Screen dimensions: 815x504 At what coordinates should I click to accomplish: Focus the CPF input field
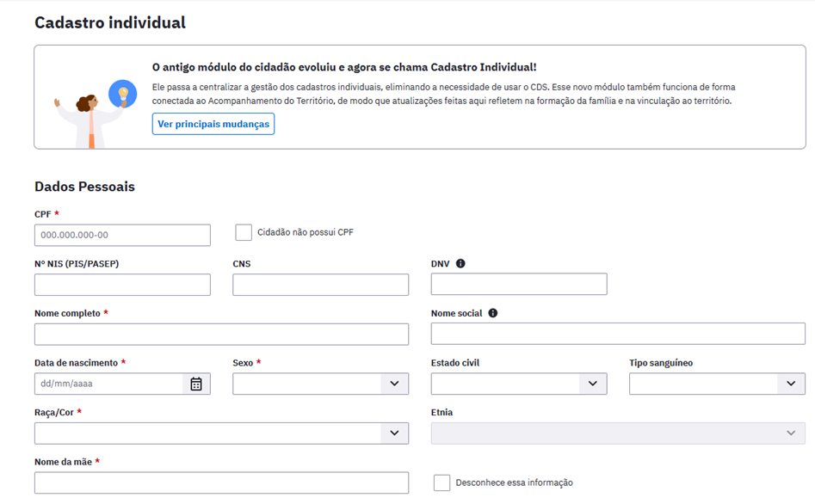[x=123, y=235]
